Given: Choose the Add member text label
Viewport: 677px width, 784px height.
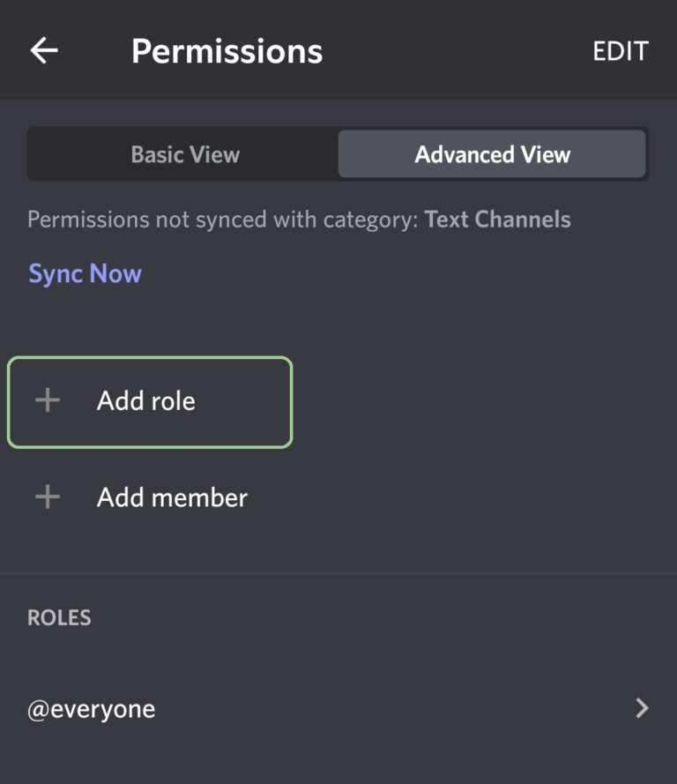Looking at the screenshot, I should [x=173, y=497].
